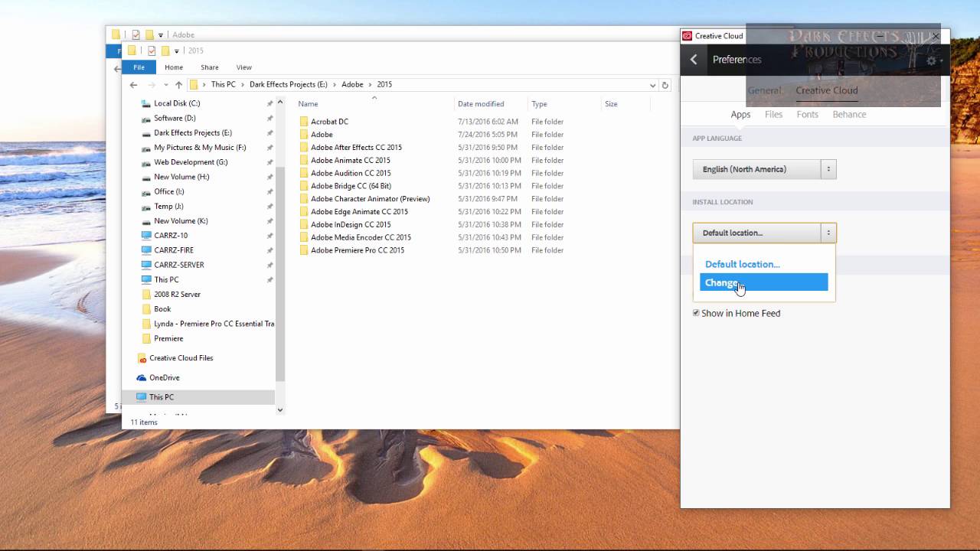Go up one folder level in Explorer
980x551 pixels.
coord(178,85)
